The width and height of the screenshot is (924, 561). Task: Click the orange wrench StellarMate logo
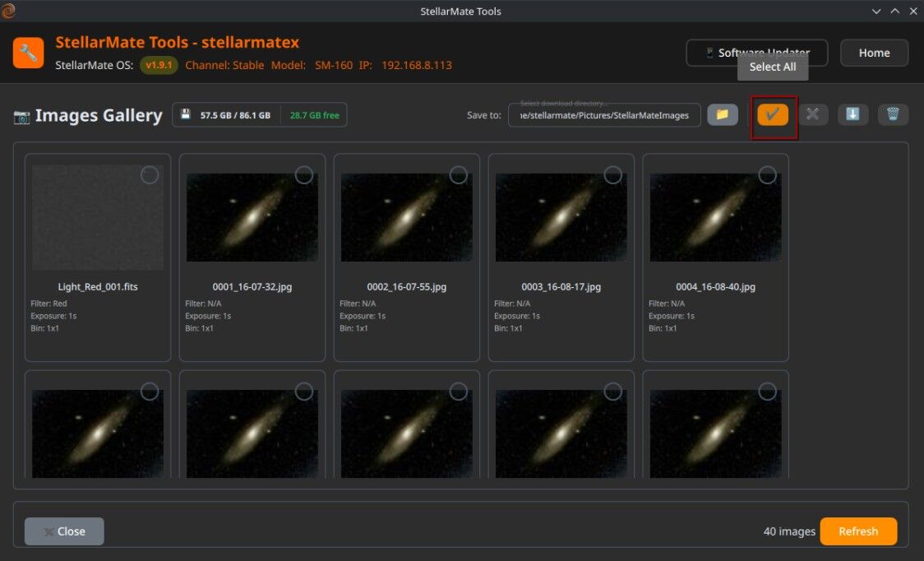(x=28, y=53)
